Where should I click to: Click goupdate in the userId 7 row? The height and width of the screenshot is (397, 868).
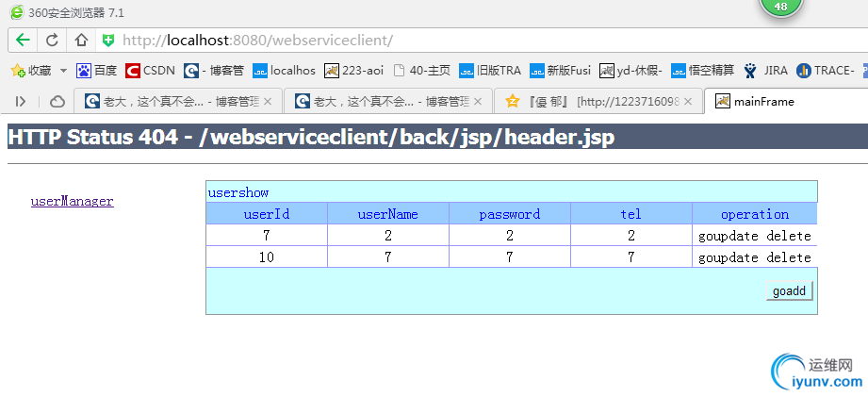[728, 237]
